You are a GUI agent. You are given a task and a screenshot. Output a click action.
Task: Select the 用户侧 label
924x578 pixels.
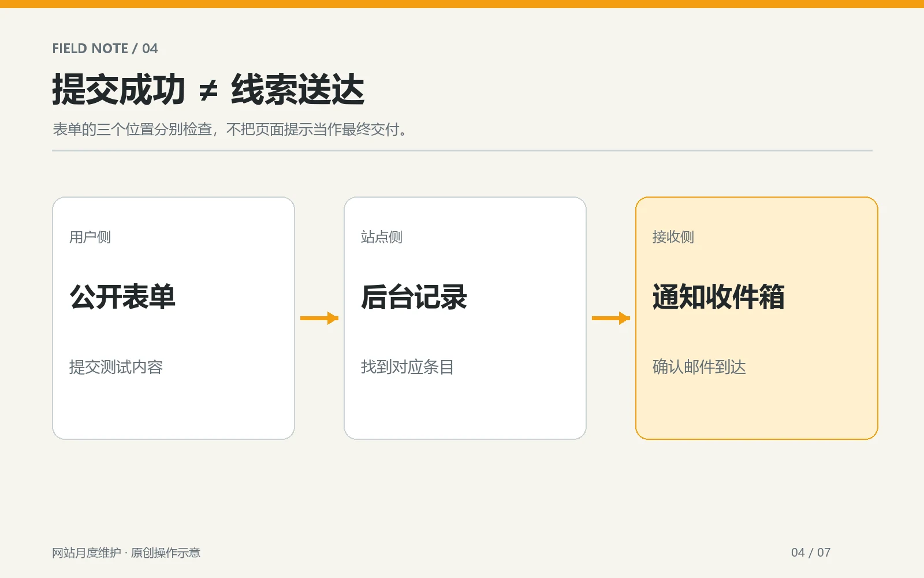[90, 237]
